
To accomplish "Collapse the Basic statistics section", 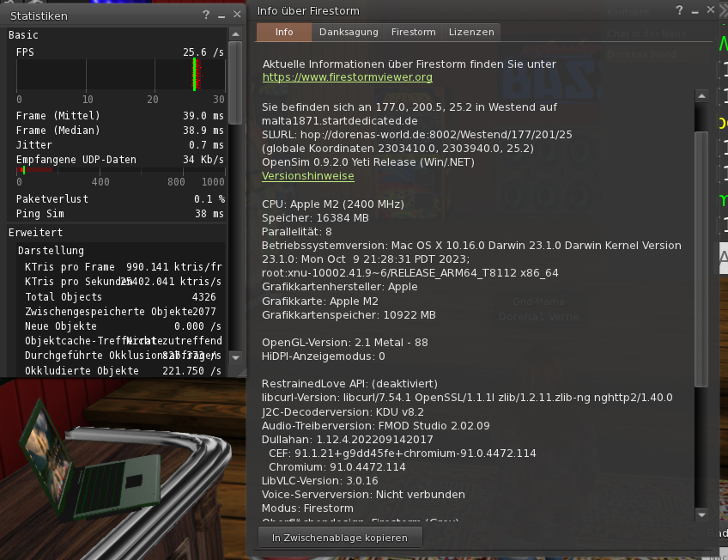I will (x=23, y=35).
